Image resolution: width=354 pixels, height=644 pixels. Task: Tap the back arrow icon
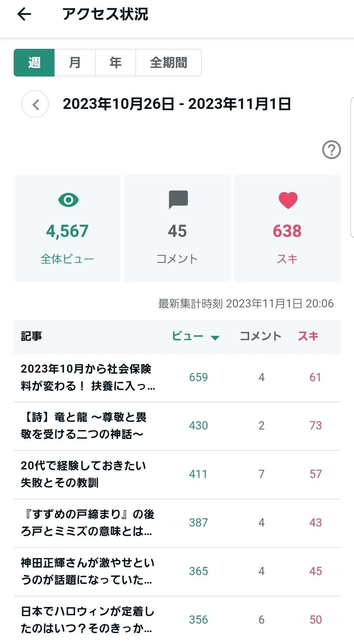24,14
